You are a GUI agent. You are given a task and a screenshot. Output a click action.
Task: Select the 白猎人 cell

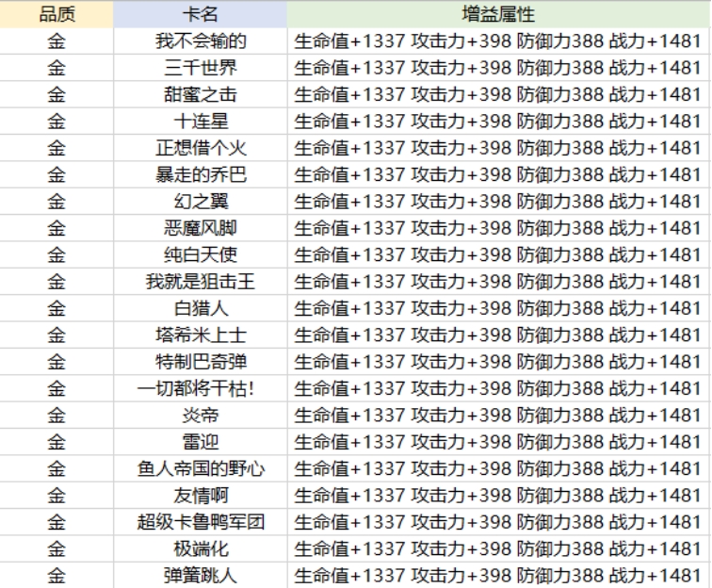[x=201, y=308]
